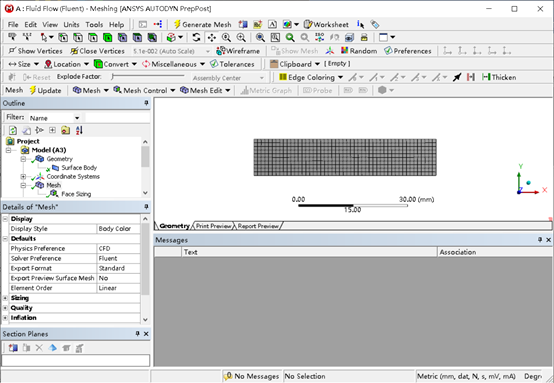Open the Convert dropdown
The image size is (554, 383).
click(134, 64)
